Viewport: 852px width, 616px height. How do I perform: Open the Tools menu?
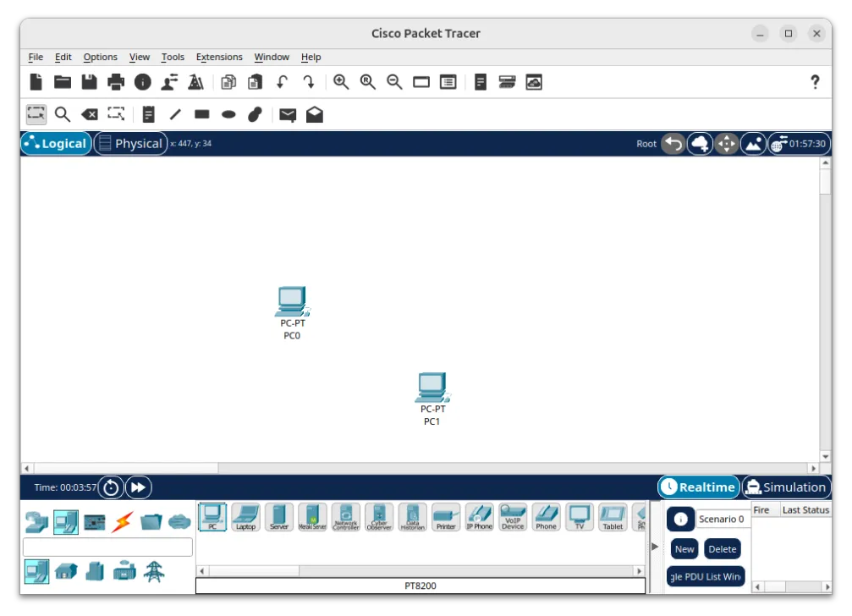pyautogui.click(x=173, y=57)
